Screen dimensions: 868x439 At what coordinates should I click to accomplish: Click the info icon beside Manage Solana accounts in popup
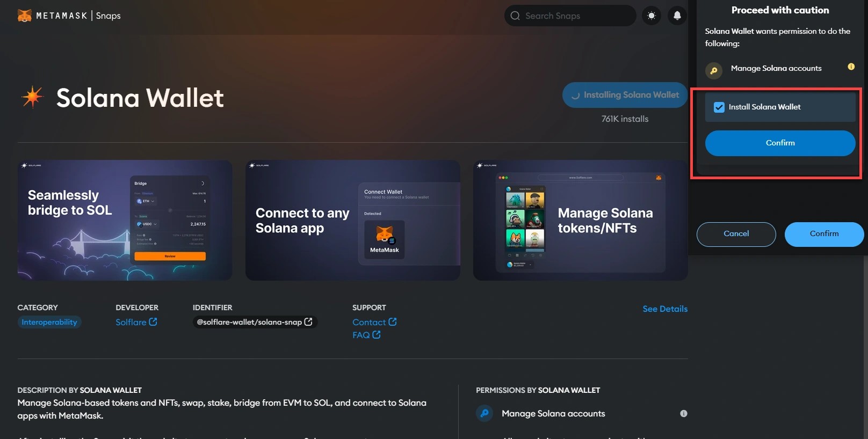pyautogui.click(x=851, y=67)
